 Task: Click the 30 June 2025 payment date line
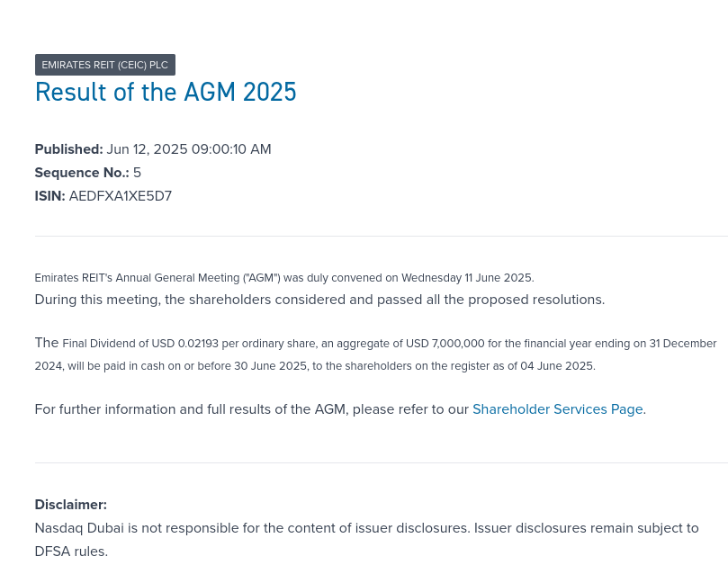pos(315,366)
